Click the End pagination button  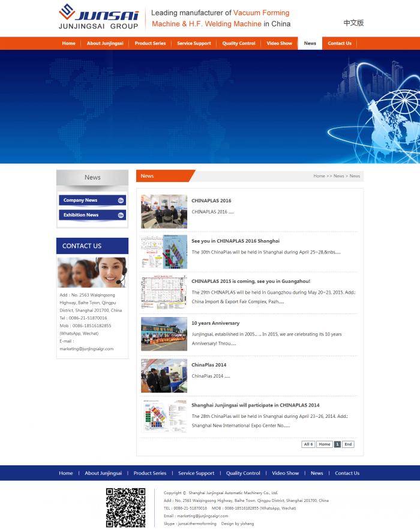pos(348,444)
